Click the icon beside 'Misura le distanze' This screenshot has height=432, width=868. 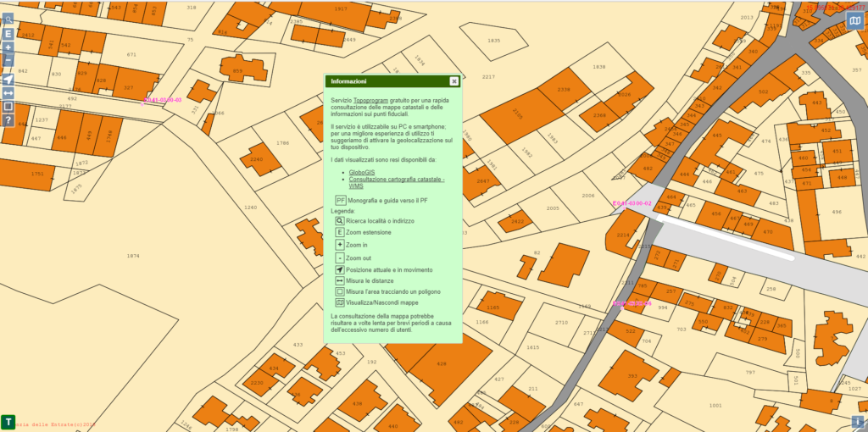340,280
